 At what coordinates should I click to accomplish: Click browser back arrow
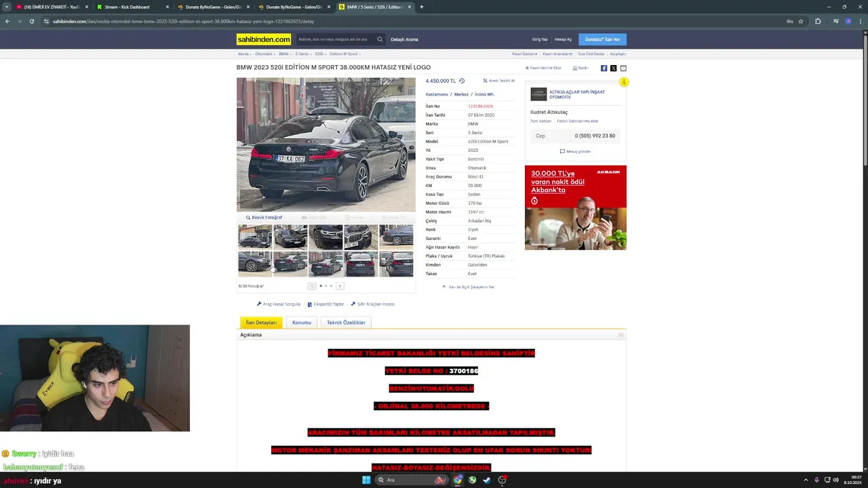(x=7, y=21)
